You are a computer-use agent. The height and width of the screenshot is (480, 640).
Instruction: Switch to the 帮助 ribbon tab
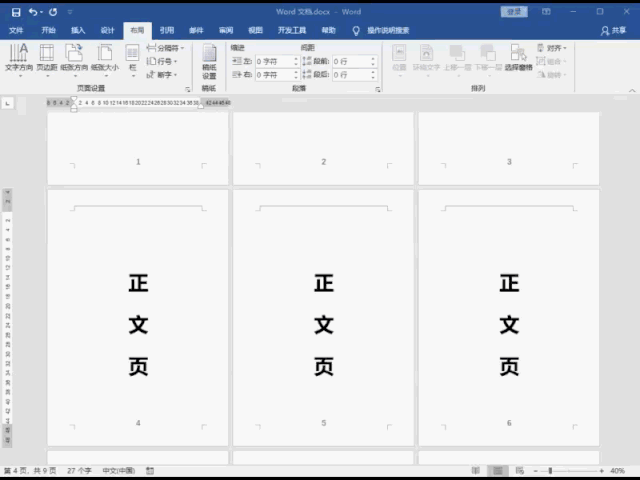coord(328,30)
